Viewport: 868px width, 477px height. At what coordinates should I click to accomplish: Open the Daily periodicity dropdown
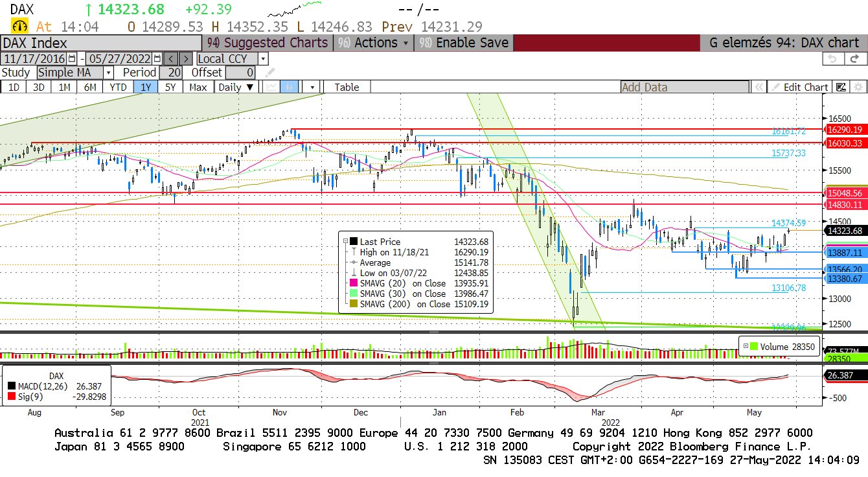tap(236, 87)
